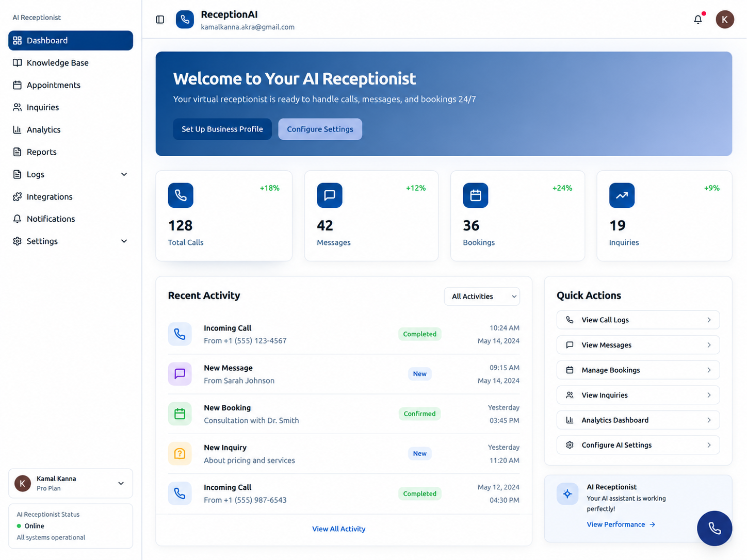
Task: Click phone icon for call from 123-4567
Action: click(x=180, y=334)
